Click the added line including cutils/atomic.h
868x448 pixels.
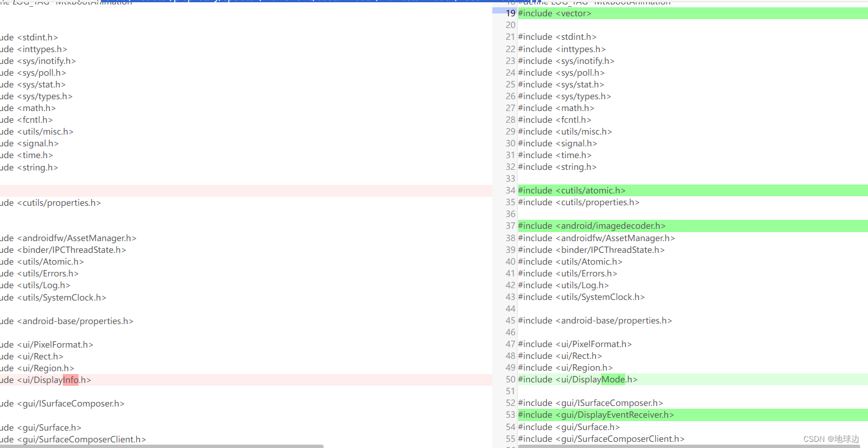[x=571, y=190]
